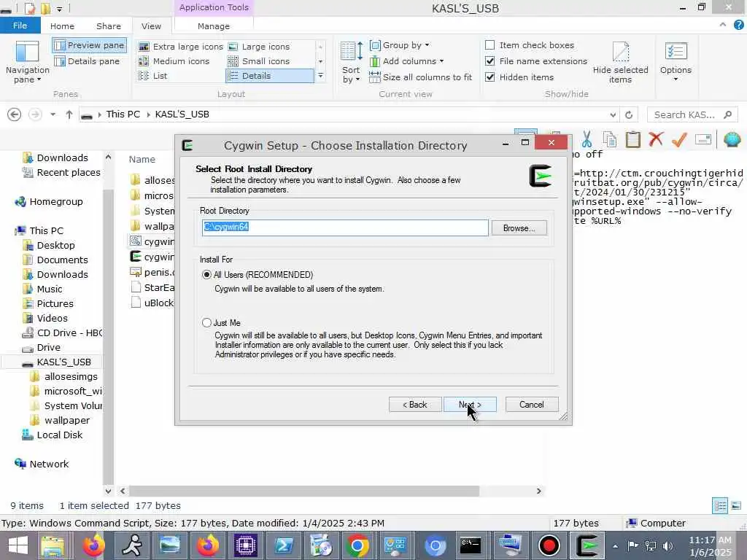
Task: Open Windows Start button
Action: 18,545
